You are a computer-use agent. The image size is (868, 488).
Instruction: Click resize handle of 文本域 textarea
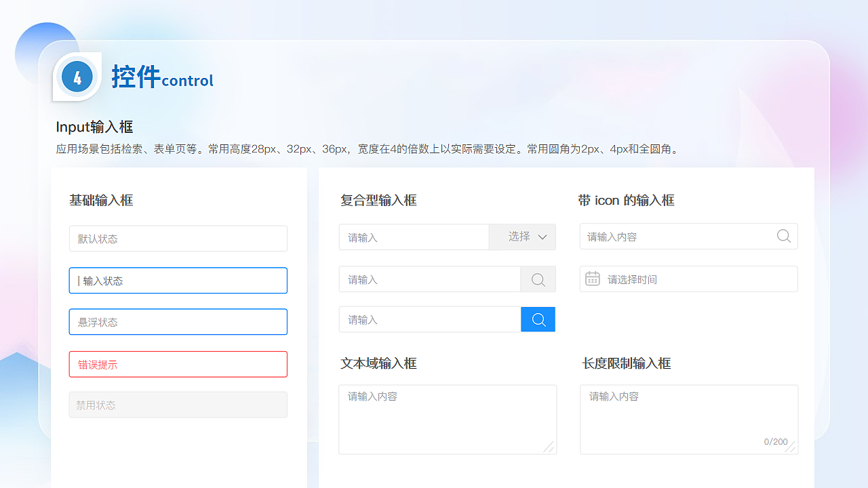[x=549, y=447]
